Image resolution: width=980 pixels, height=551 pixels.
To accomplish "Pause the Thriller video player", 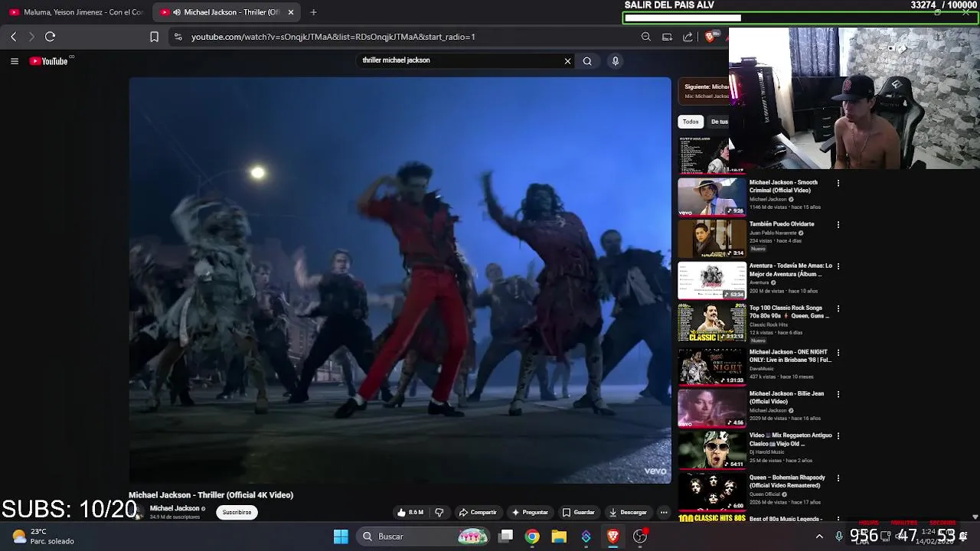I will coord(400,280).
